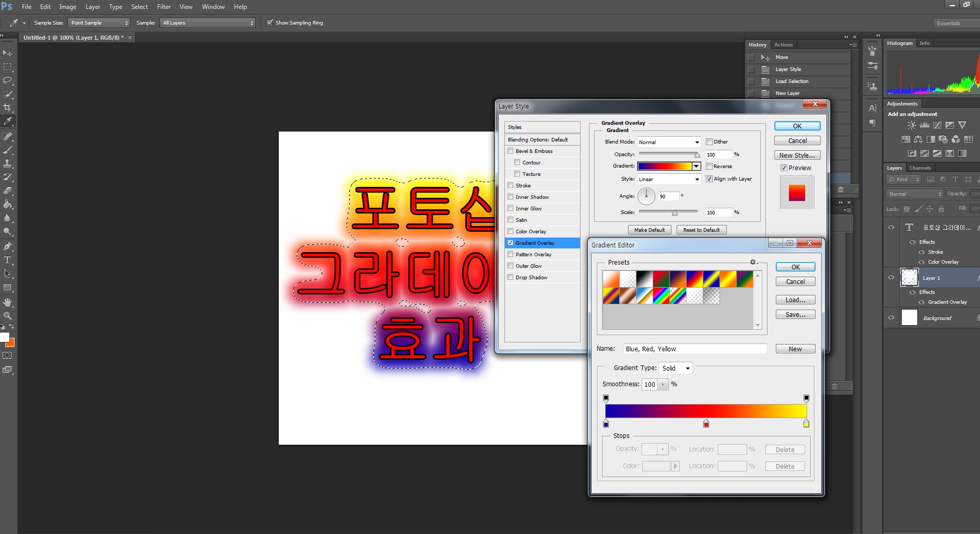Open the layer Kind filter dropdown
The width and height of the screenshot is (980, 534).
coord(904,179)
